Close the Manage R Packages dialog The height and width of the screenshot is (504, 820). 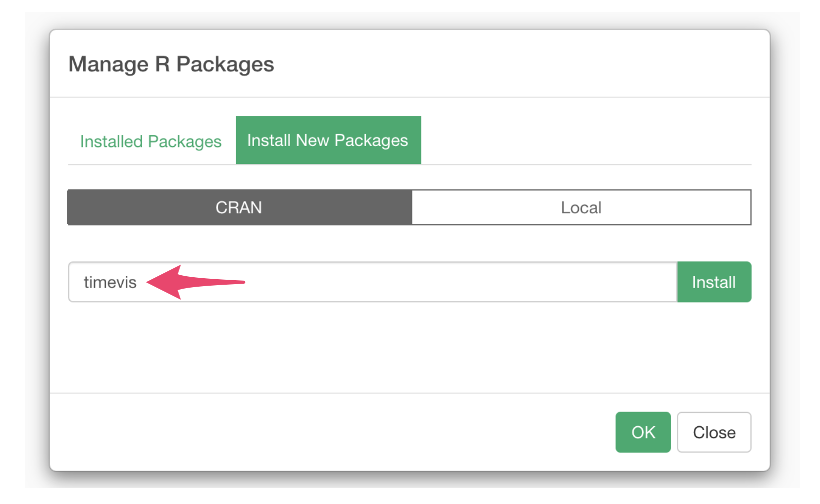click(x=714, y=432)
